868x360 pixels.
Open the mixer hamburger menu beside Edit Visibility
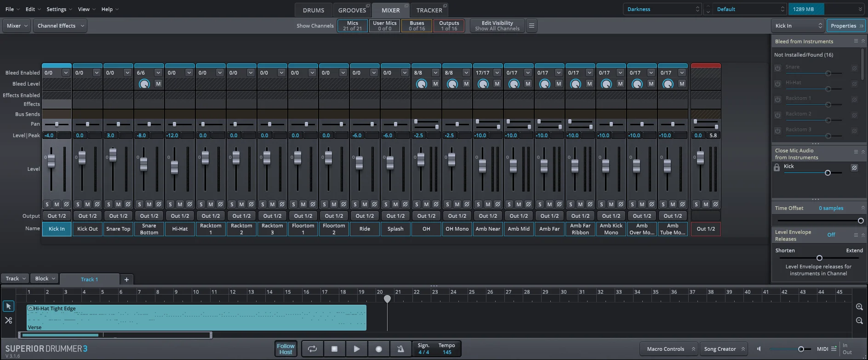pos(531,26)
